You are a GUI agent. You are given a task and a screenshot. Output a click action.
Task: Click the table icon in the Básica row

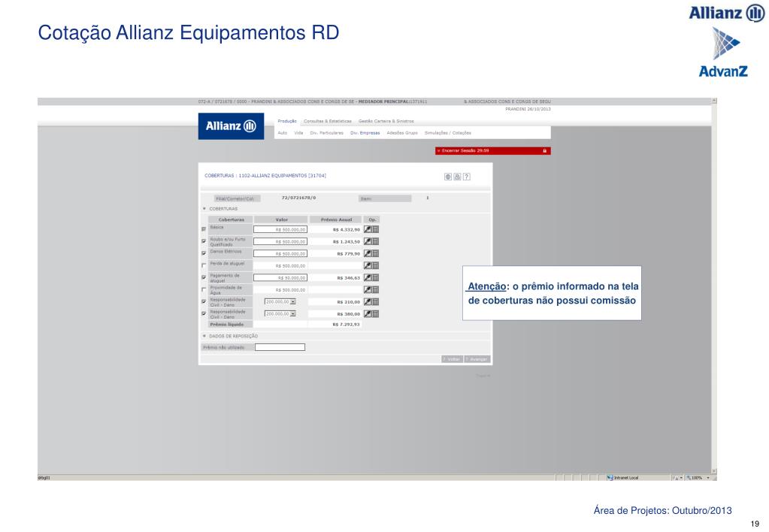coord(375,229)
